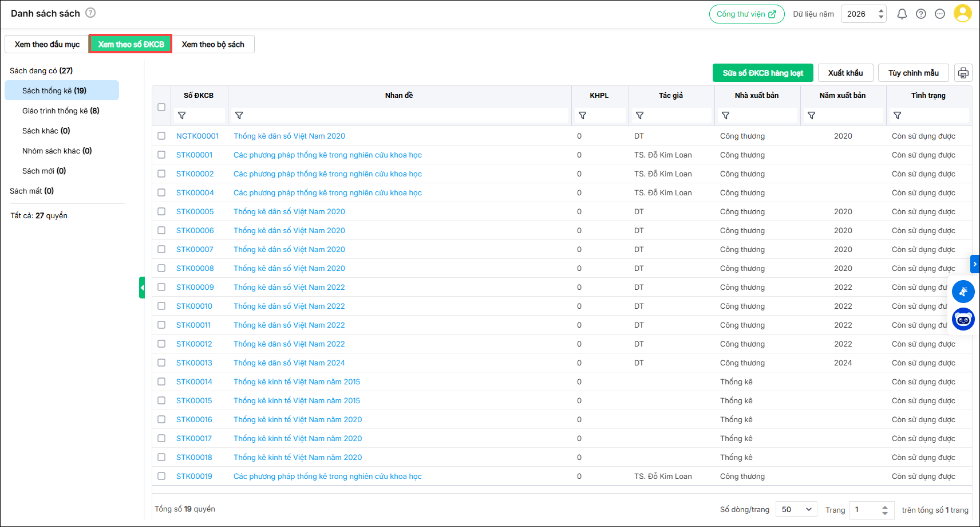Click the printer icon
The width and height of the screenshot is (980, 527).
point(963,73)
